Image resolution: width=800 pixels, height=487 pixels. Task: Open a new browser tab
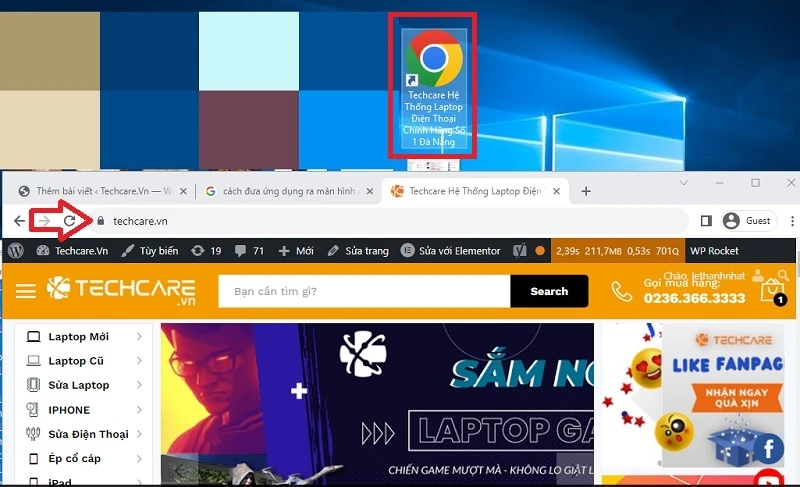click(586, 191)
